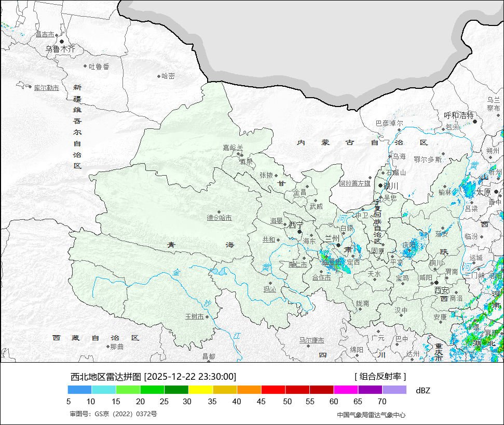This screenshot has height=425, width=504.
Task: Click the 巴彦淖尔 label
Action: point(389,124)
